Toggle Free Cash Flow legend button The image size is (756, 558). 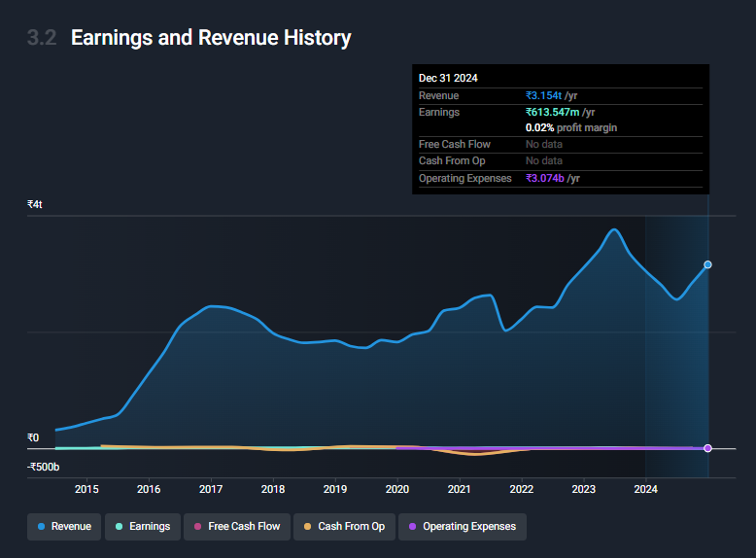point(237,527)
